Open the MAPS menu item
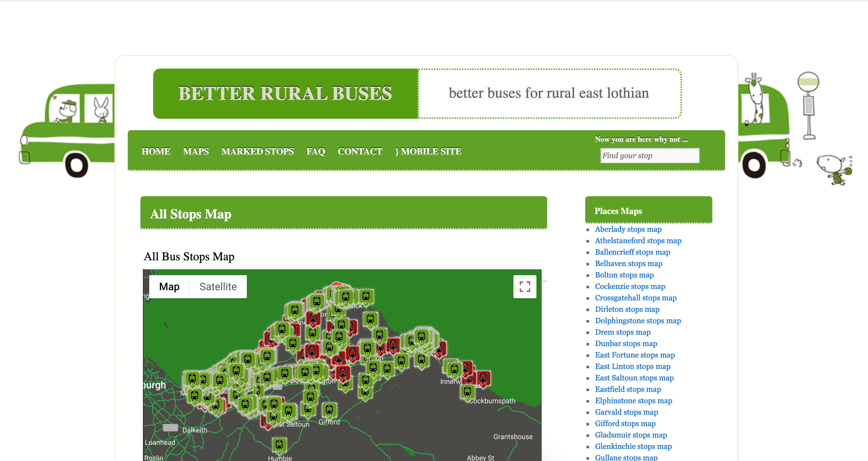This screenshot has height=461, width=868. pyautogui.click(x=196, y=151)
